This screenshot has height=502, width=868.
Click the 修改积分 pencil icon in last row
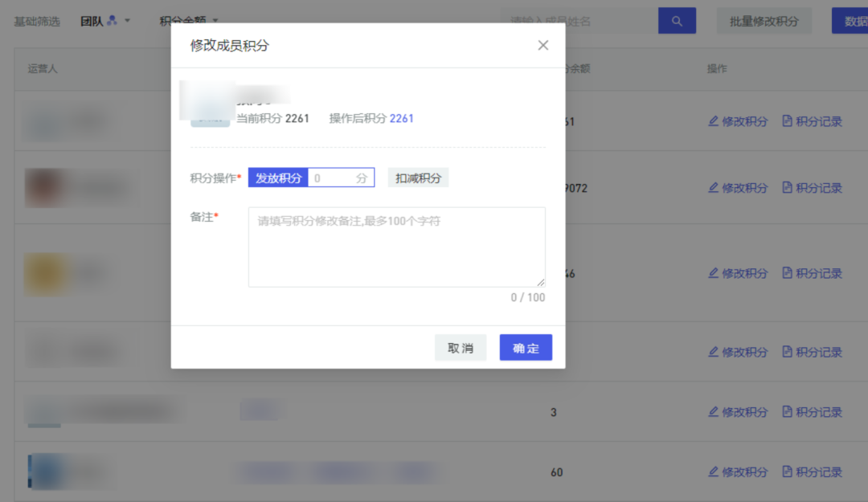[713, 471]
